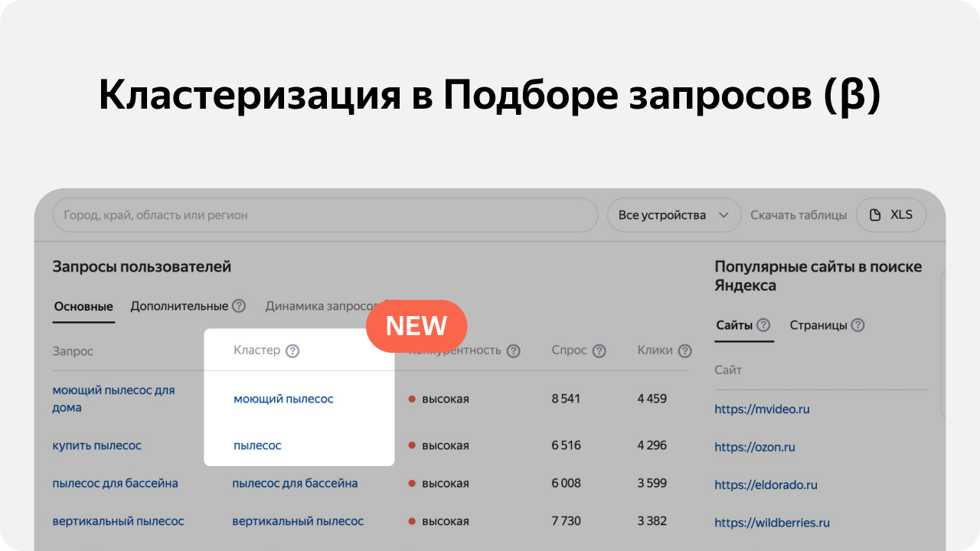Expand device list using chevron arrow
Image resolution: width=980 pixels, height=551 pixels.
click(724, 215)
